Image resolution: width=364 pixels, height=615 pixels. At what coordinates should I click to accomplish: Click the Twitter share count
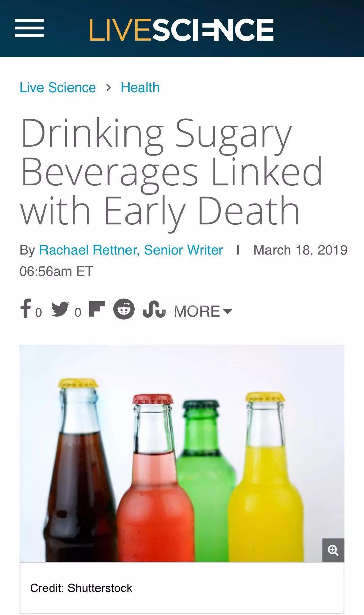coord(78,313)
